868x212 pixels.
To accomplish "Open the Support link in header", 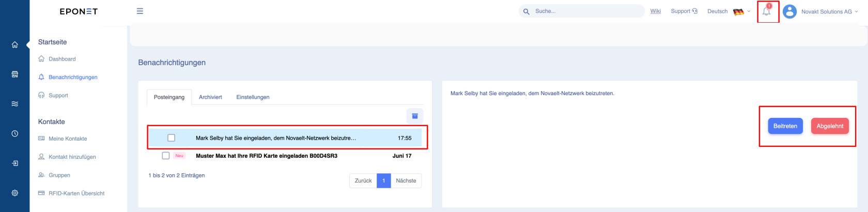I will (x=684, y=11).
